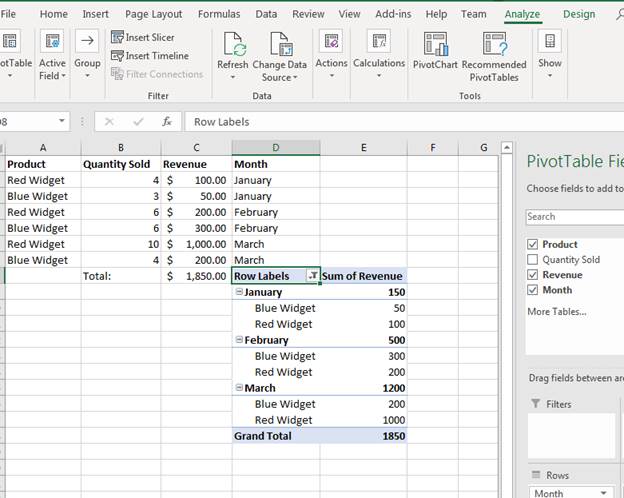Open the Actions menu icon
The width and height of the screenshot is (624, 498).
(331, 41)
